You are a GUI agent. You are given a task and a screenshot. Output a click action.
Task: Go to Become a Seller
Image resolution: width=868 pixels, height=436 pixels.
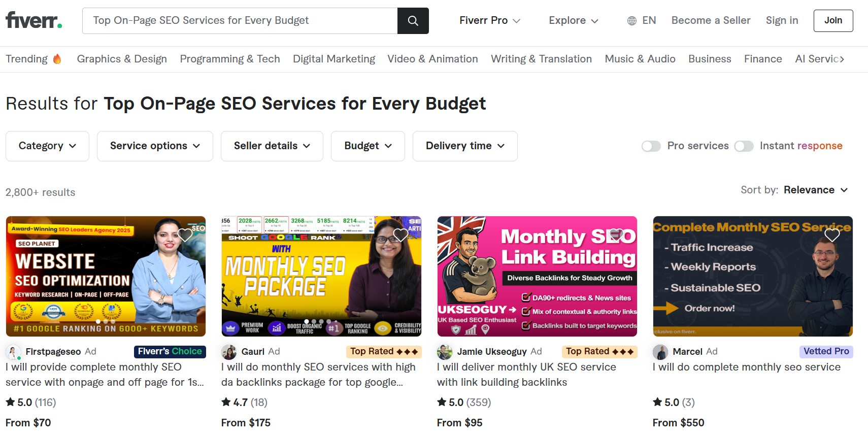click(711, 21)
